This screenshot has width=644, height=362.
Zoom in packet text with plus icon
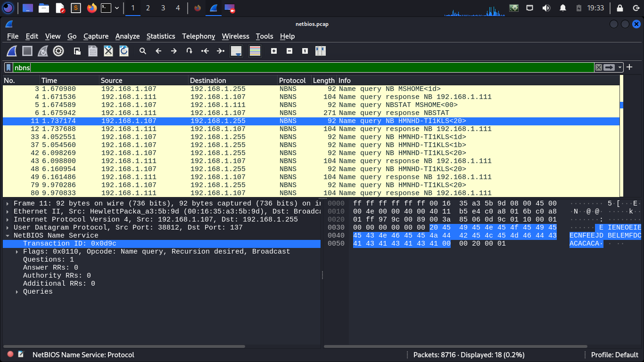(x=274, y=51)
